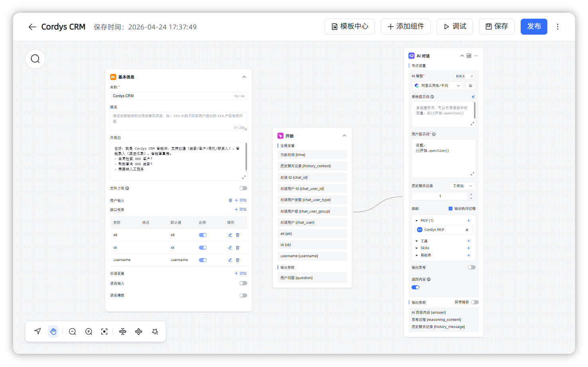Enable voice playback (语音播放) switch

coord(243,295)
